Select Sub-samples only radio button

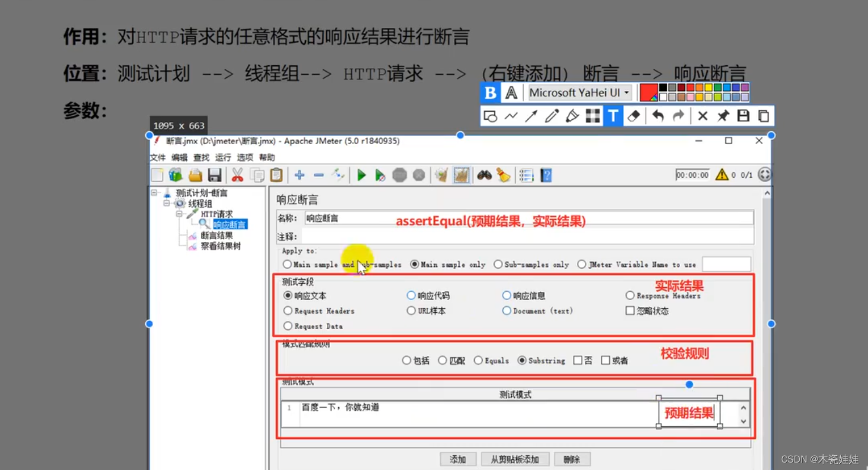pos(498,265)
